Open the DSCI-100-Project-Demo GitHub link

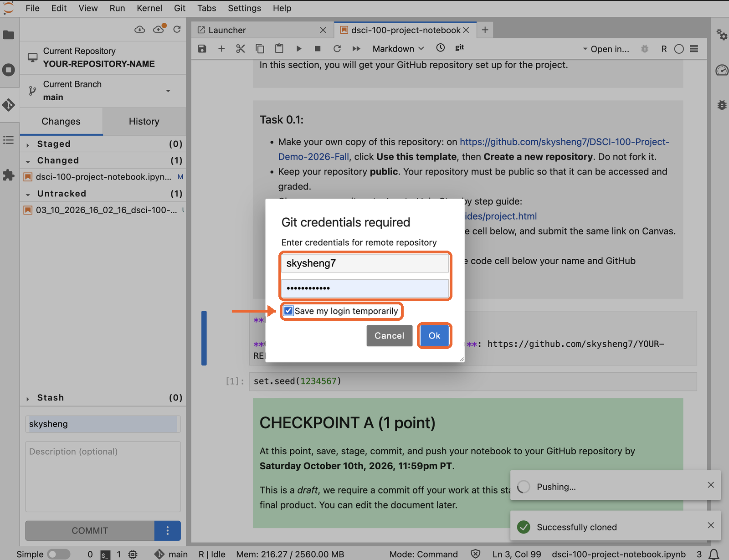pos(474,149)
